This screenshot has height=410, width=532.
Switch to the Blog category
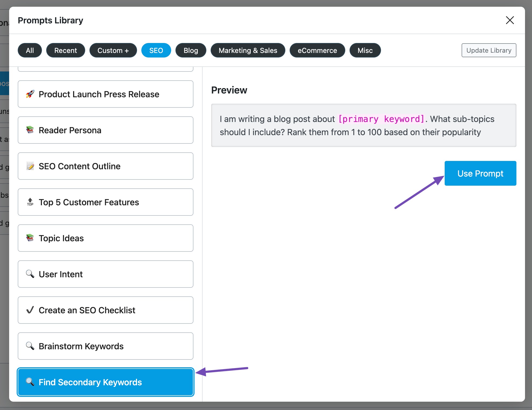click(191, 50)
